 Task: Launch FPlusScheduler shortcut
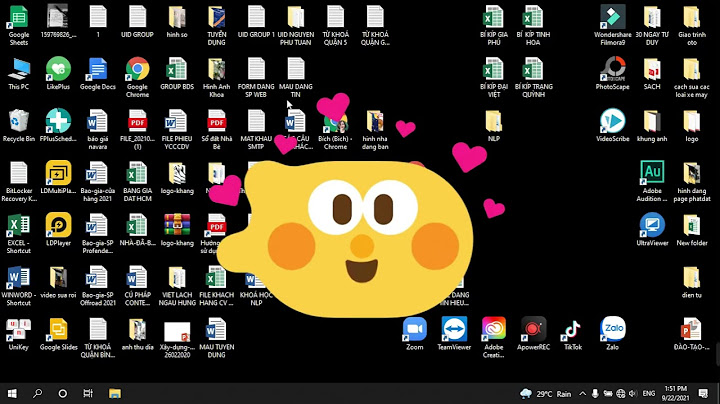(x=58, y=126)
